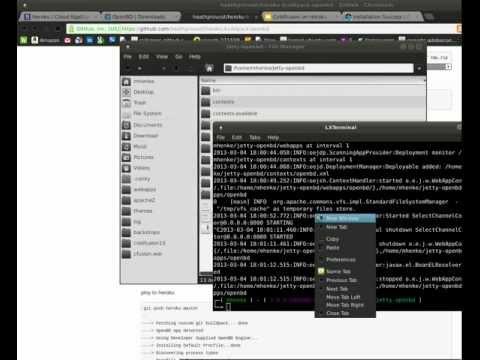
Task: Select the bin folder in file list
Action: click(313, 90)
